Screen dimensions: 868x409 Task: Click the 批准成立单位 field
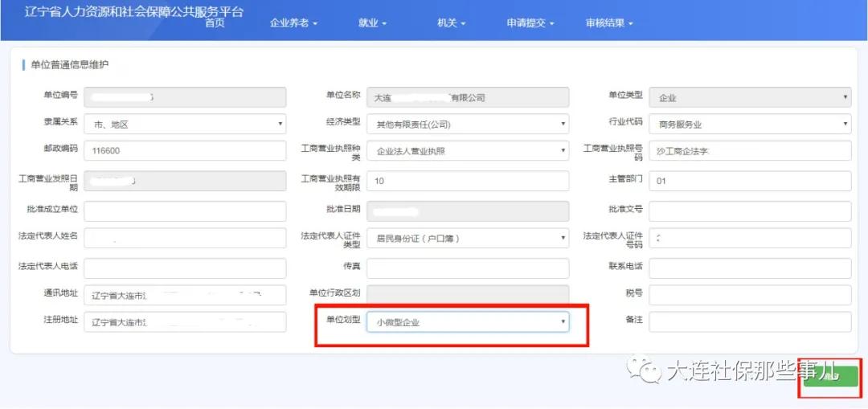pos(186,211)
